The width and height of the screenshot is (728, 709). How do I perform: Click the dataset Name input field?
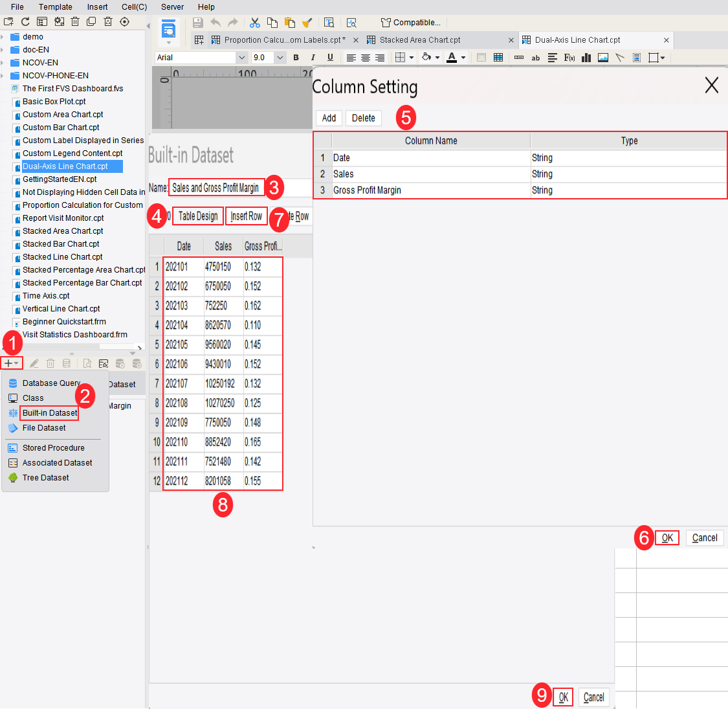215,187
